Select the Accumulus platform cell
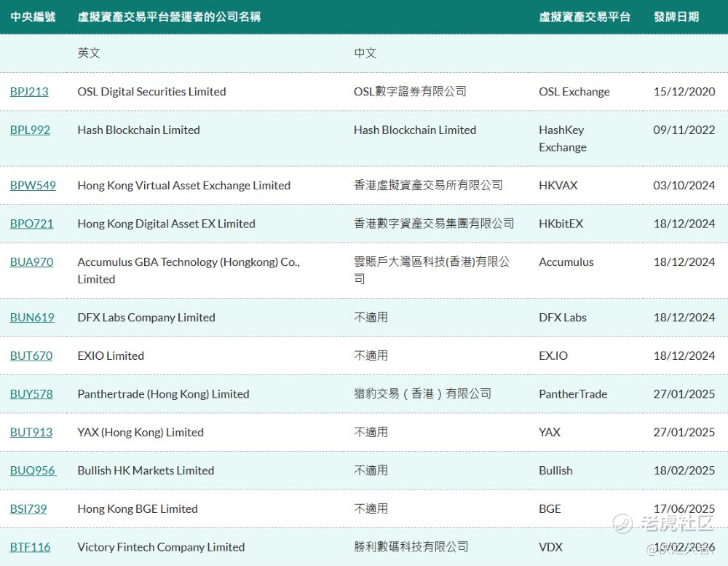This screenshot has height=566, width=728. (x=566, y=262)
